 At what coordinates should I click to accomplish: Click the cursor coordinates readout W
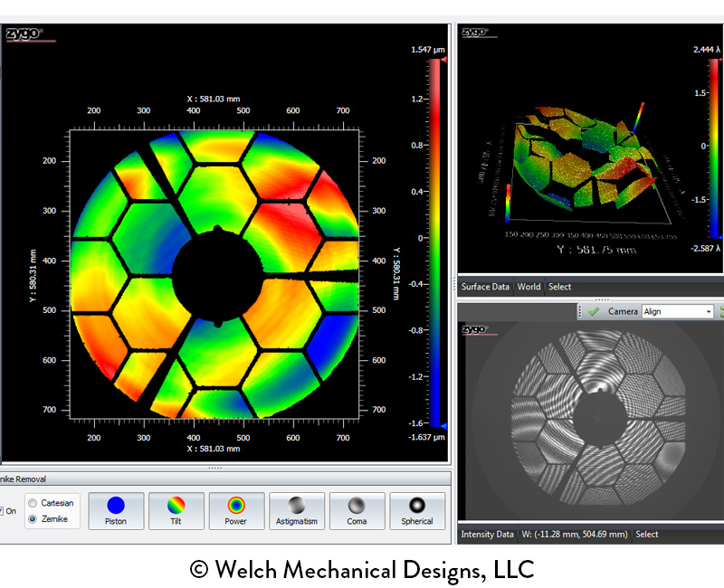[575, 535]
